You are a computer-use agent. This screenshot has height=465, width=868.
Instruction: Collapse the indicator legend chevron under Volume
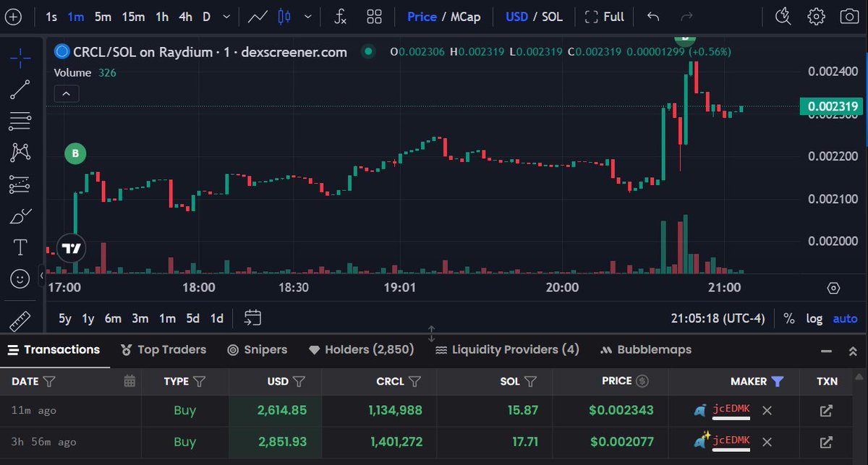click(x=66, y=93)
